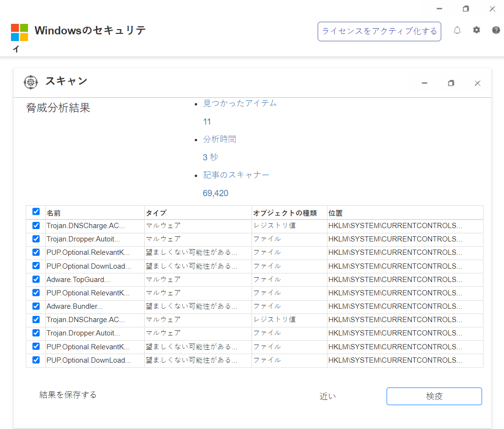Restore the スキャン panel window size
The height and width of the screenshot is (429, 504).
451,83
